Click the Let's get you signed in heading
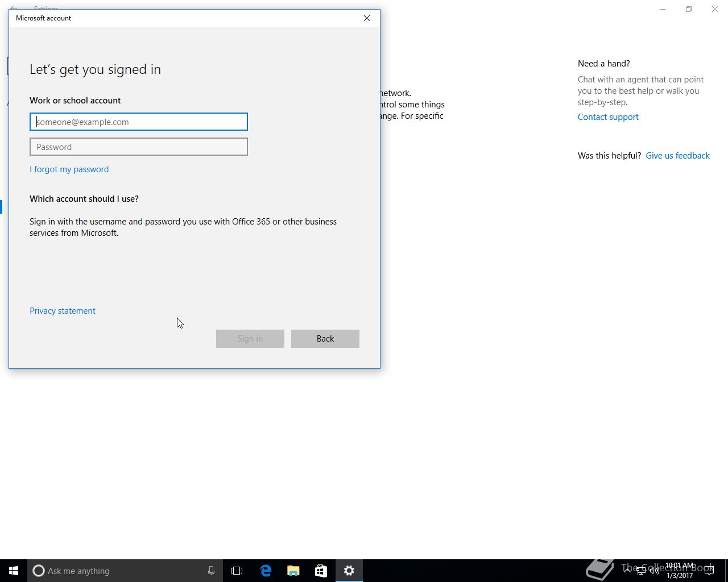Image resolution: width=728 pixels, height=582 pixels. [x=95, y=69]
